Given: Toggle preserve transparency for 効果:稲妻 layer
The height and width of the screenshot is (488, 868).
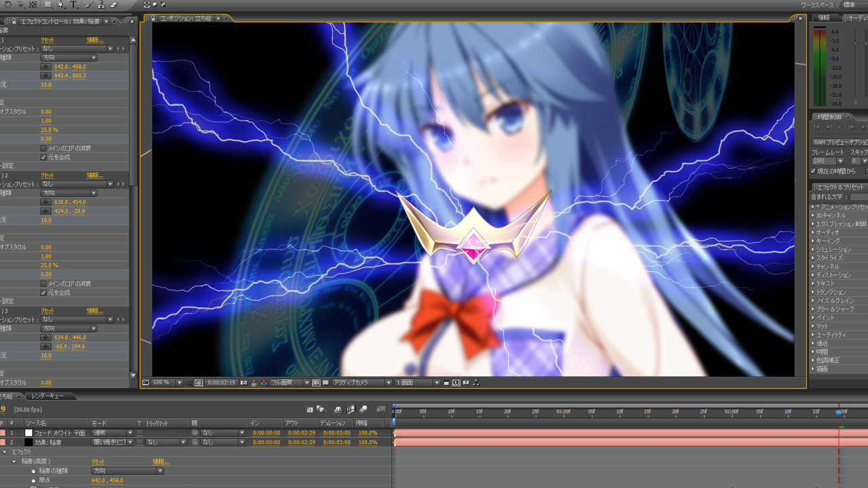Looking at the screenshot, I should pyautogui.click(x=139, y=442).
